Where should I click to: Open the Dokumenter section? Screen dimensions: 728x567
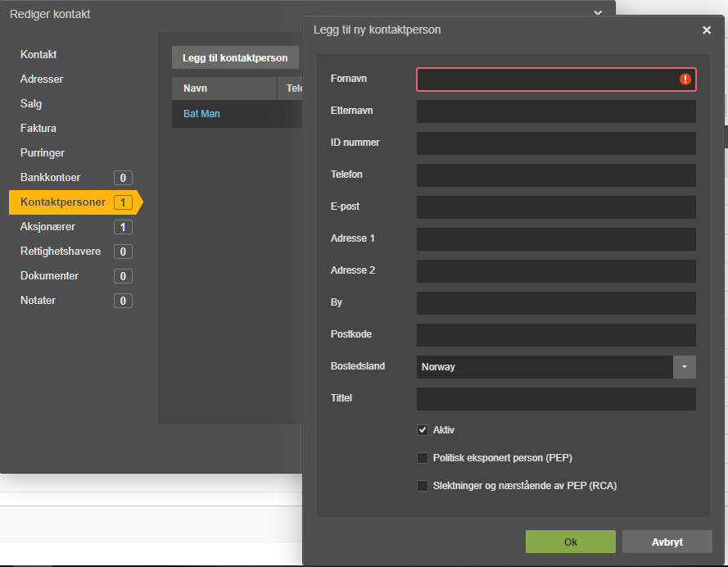tap(49, 276)
